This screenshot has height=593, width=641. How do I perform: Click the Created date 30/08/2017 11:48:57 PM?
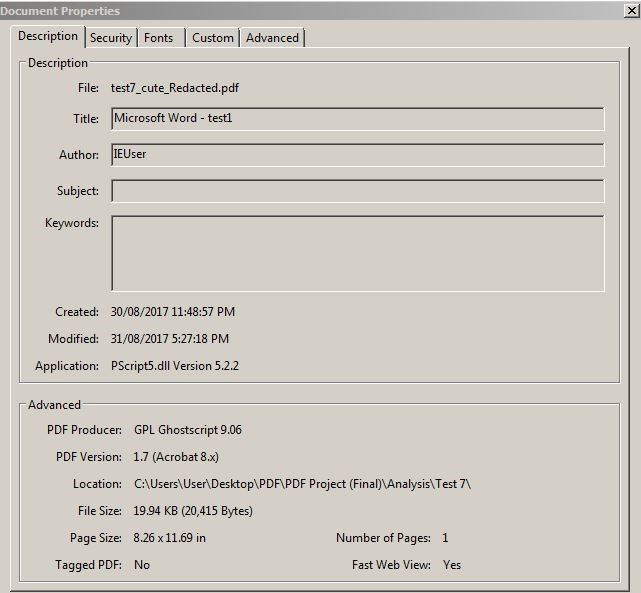tap(173, 312)
